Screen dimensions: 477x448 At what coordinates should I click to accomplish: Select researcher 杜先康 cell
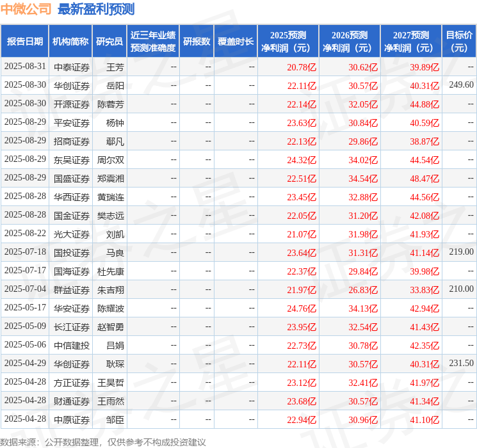[110, 271]
